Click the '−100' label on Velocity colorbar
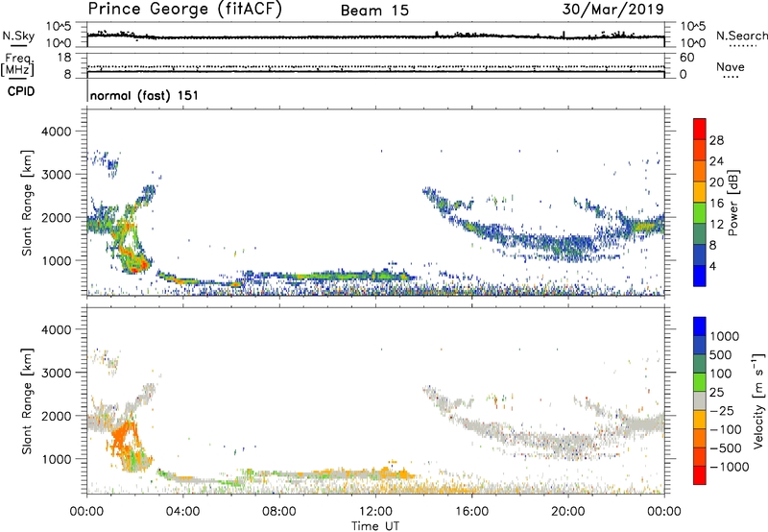The width and height of the screenshot is (768, 532). [726, 429]
